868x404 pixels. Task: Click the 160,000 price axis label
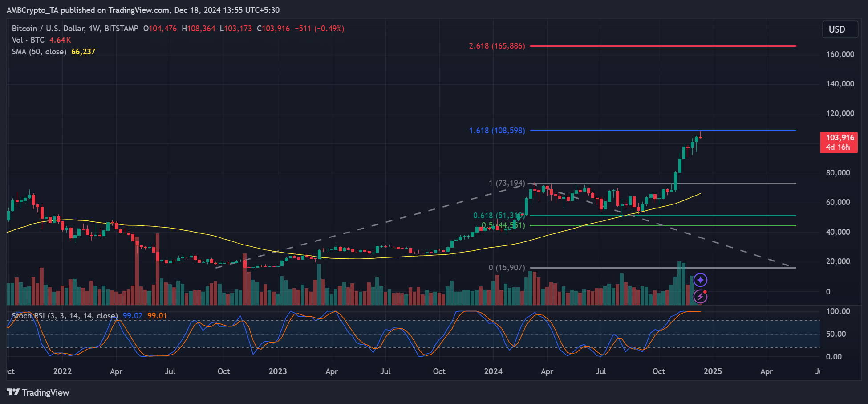click(840, 54)
